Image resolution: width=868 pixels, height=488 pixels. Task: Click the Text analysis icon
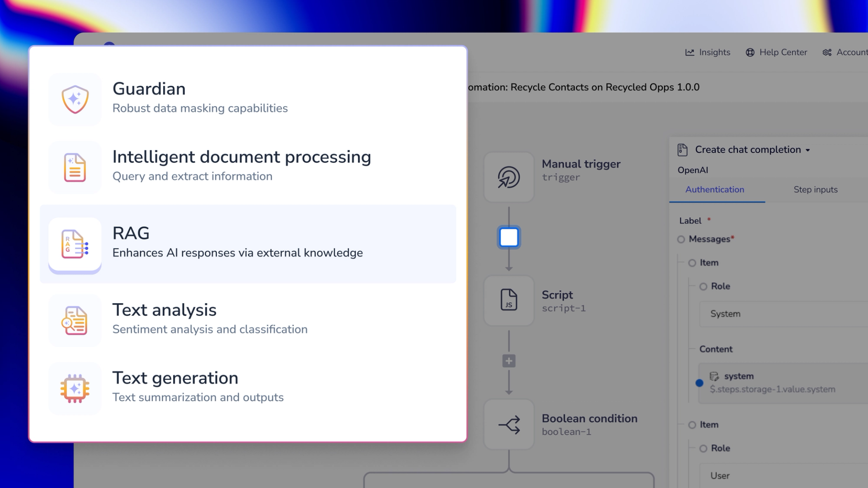tap(75, 321)
